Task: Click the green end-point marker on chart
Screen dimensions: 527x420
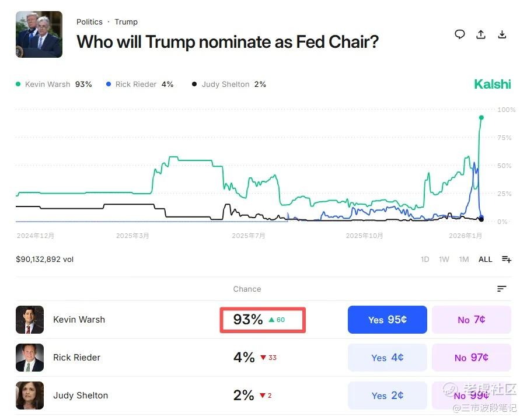Action: [x=481, y=118]
